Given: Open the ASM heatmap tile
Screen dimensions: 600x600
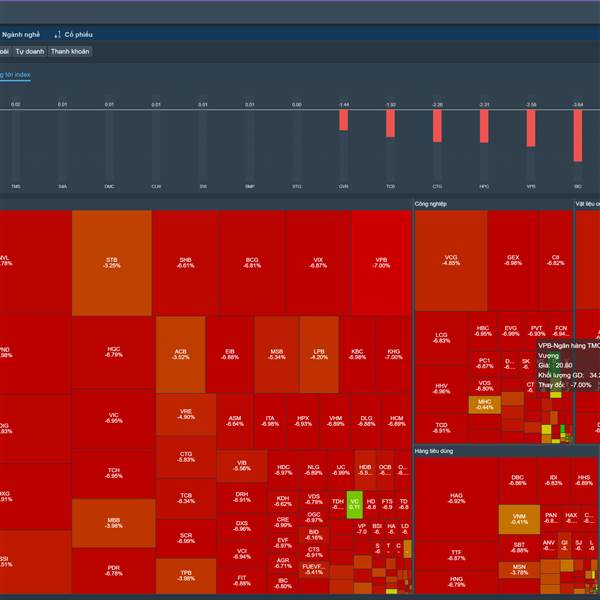Looking at the screenshot, I should click(x=235, y=421).
